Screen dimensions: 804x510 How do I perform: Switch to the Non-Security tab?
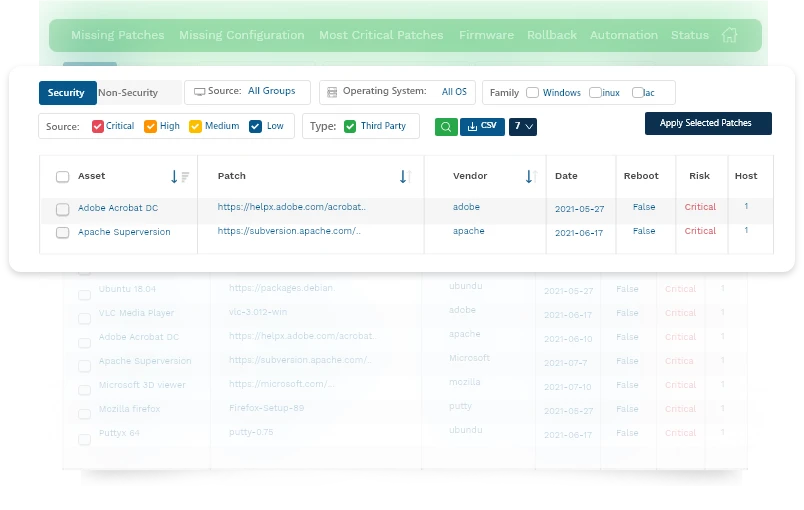[x=128, y=93]
